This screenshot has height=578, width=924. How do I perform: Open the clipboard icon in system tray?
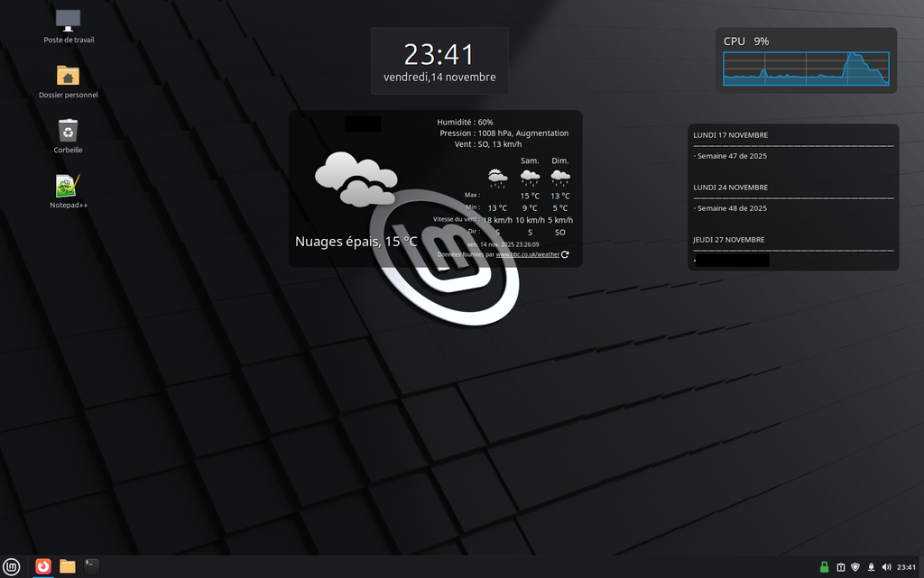840,567
